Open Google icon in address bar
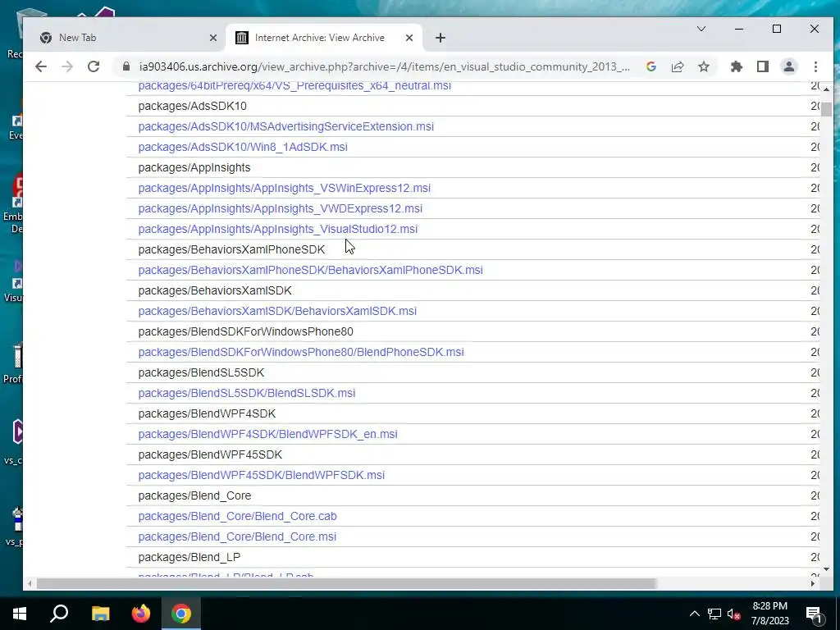Image resolution: width=840 pixels, height=630 pixels. point(651,66)
